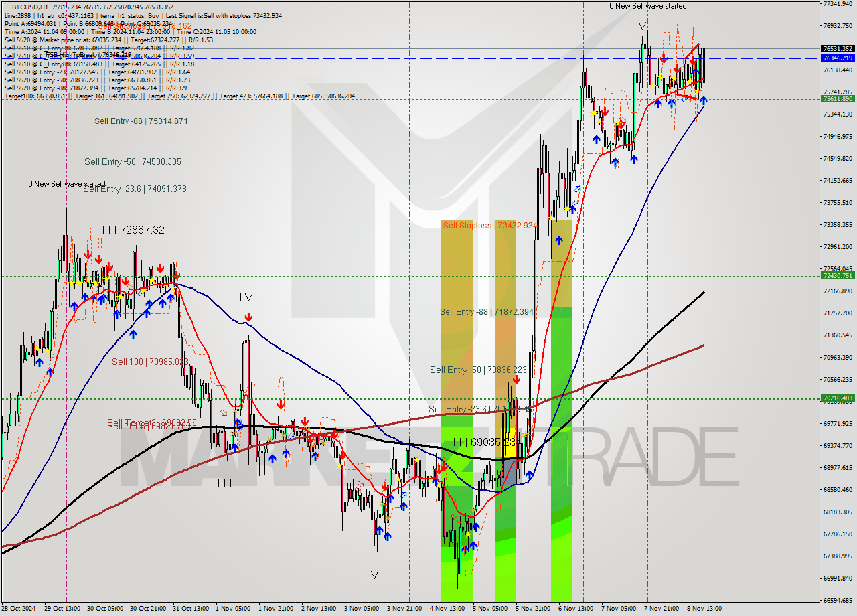Image resolution: width=857 pixels, height=616 pixels.
Task: Click the BTCUSD,H1 symbol title
Action: (x=29, y=7)
